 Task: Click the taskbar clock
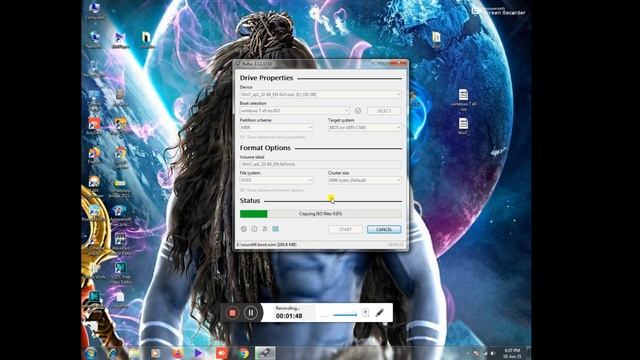[x=512, y=353]
